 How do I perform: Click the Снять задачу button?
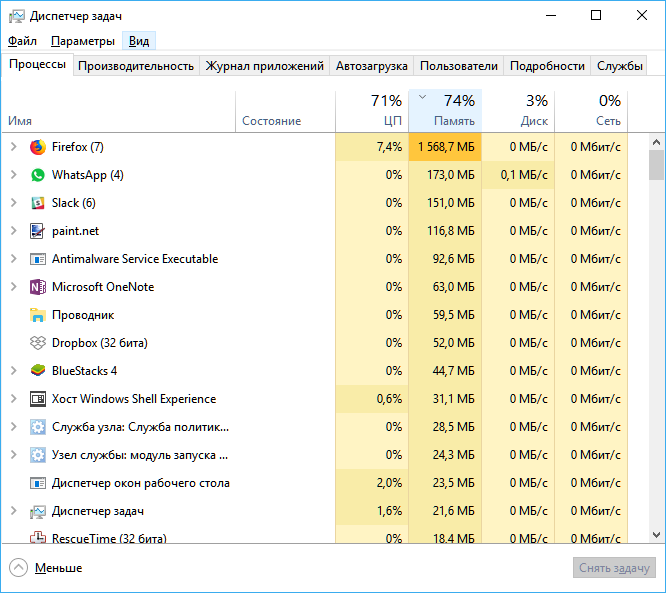click(x=614, y=568)
